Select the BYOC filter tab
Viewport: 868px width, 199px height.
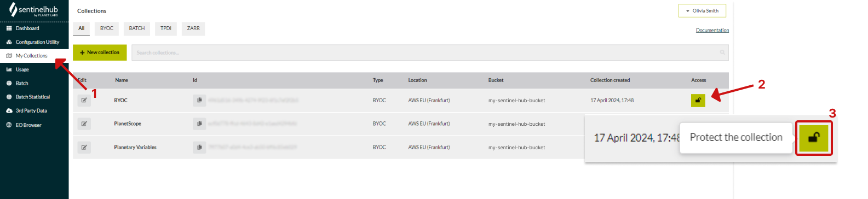point(107,28)
